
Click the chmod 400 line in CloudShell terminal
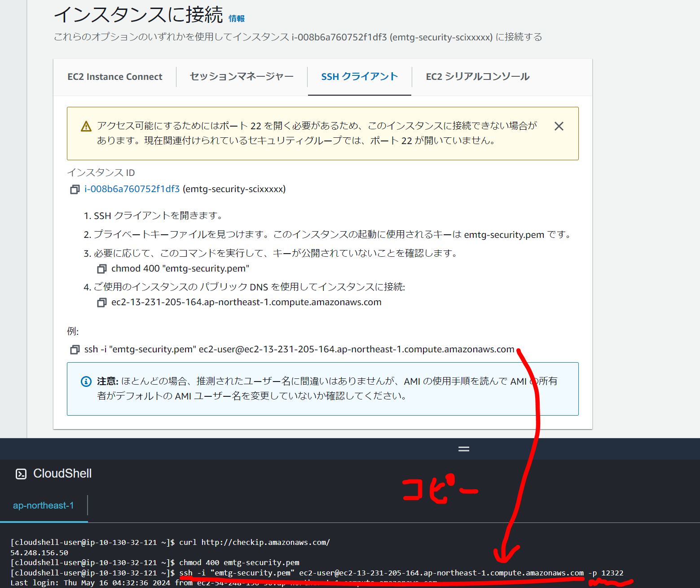point(155,562)
